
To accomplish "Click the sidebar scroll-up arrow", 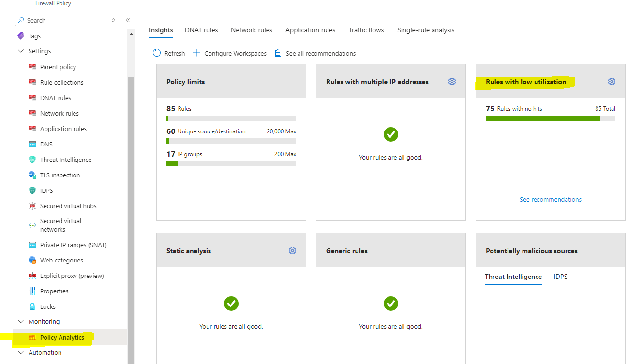I will click(x=132, y=34).
